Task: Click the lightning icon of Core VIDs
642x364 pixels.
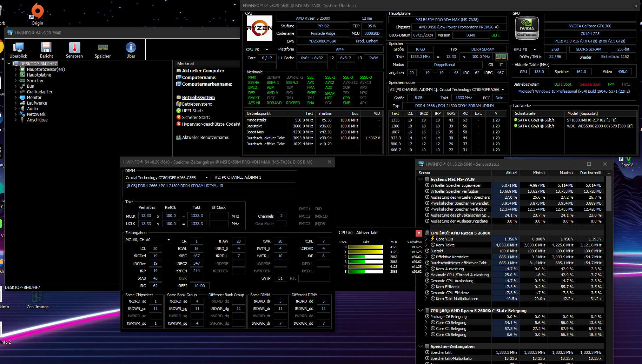Action: (432, 239)
